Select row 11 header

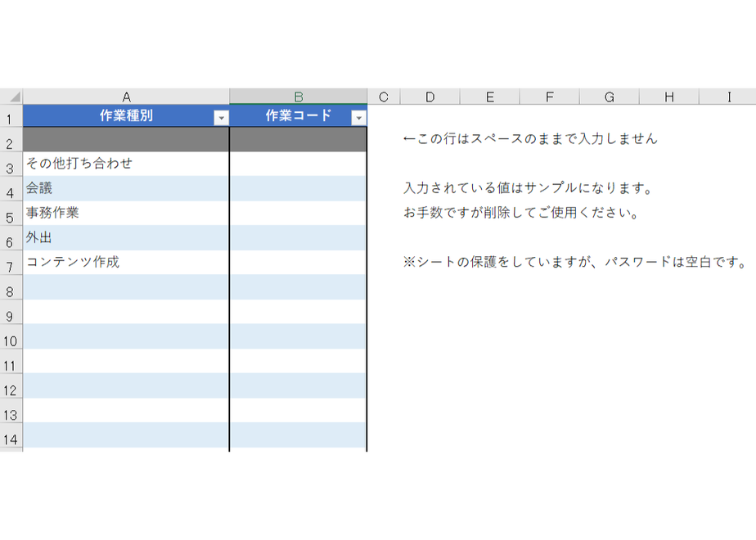pyautogui.click(x=11, y=362)
